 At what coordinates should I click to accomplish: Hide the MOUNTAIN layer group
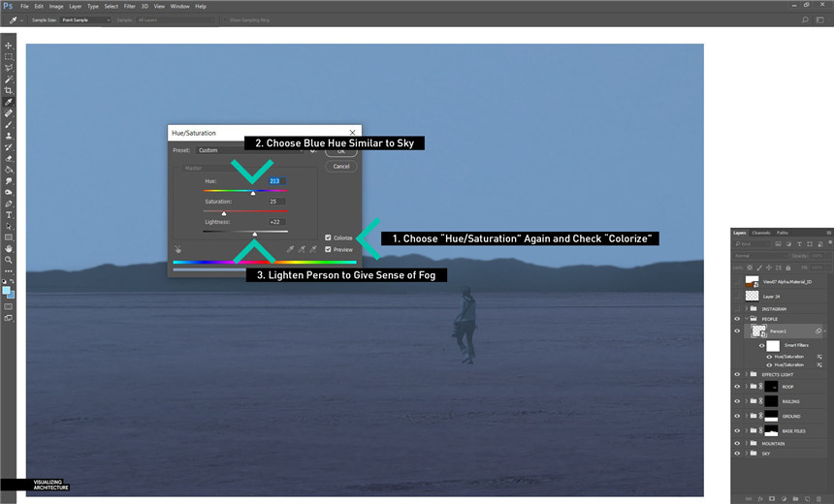[737, 444]
